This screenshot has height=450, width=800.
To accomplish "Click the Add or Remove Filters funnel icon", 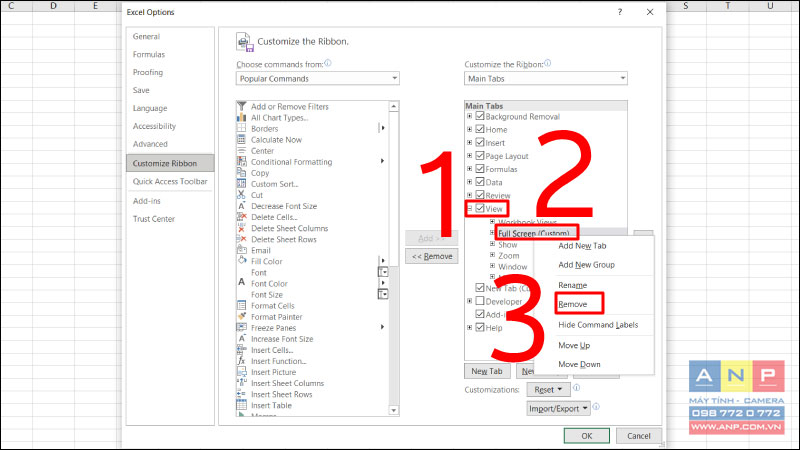I will [x=242, y=106].
